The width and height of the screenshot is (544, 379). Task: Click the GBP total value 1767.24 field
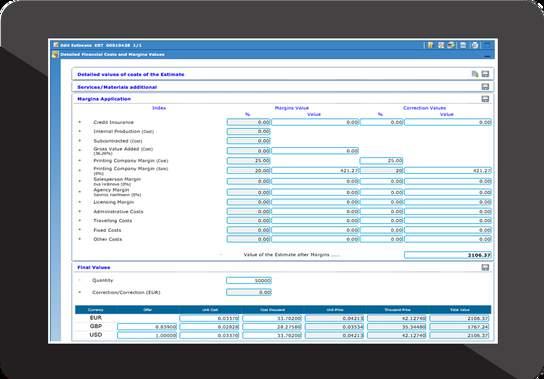(460, 327)
